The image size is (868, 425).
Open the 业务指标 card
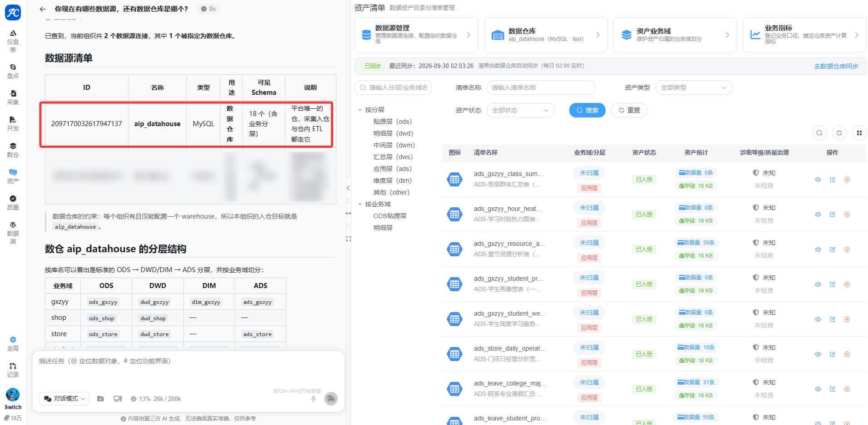pos(804,35)
